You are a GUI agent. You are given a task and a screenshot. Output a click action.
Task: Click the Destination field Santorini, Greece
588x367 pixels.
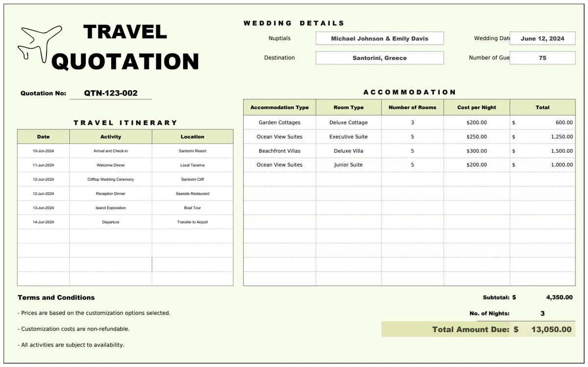[380, 58]
